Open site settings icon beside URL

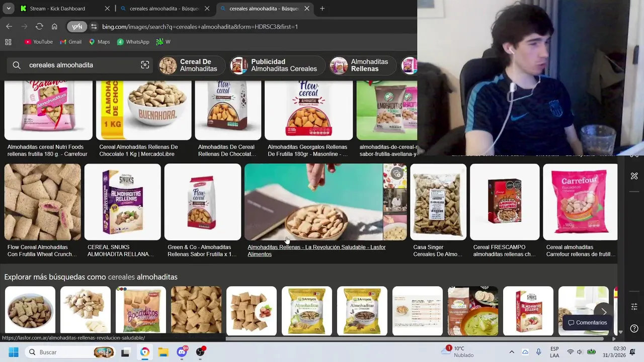[94, 27]
